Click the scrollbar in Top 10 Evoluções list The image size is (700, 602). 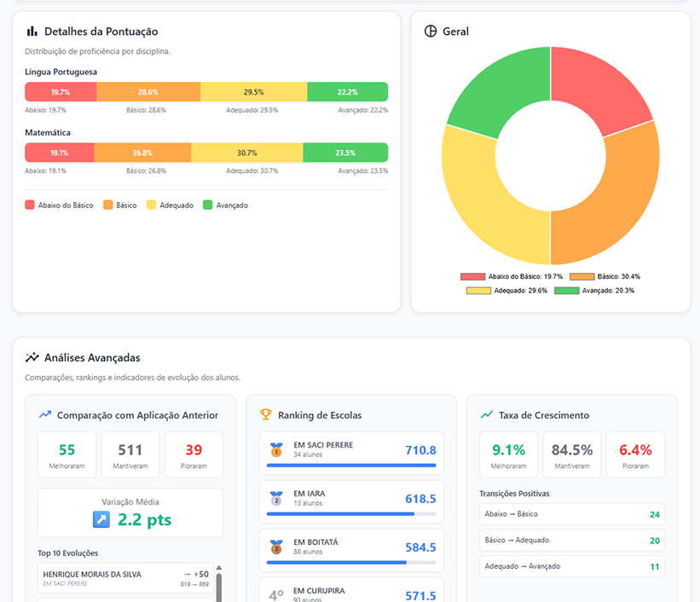click(219, 588)
